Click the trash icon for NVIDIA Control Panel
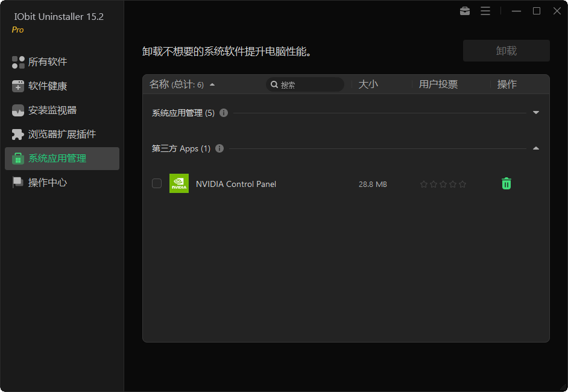This screenshot has height=392, width=568. tap(506, 183)
